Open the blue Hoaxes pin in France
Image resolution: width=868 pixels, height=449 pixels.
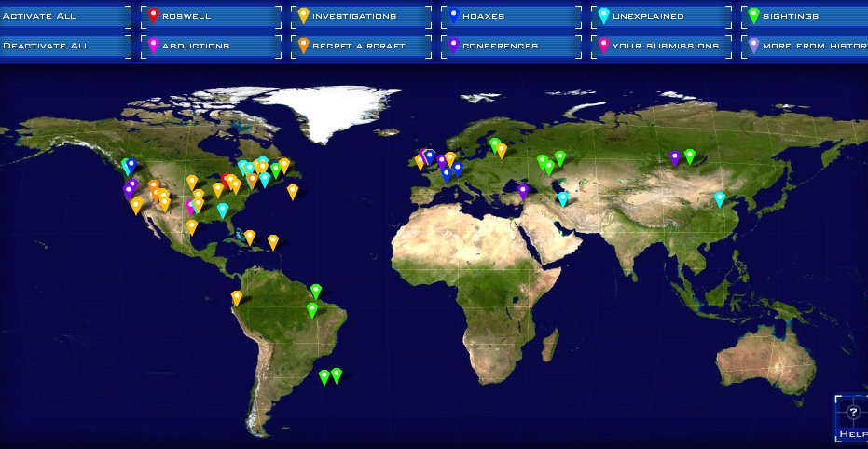(x=447, y=175)
